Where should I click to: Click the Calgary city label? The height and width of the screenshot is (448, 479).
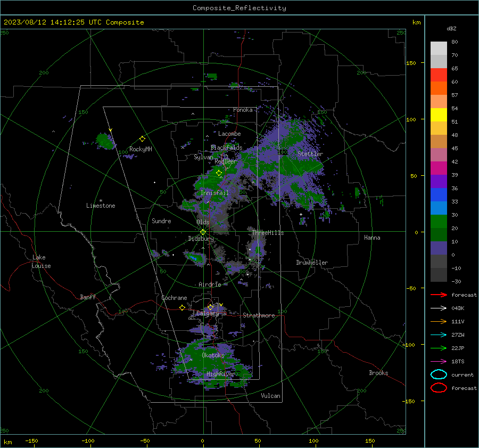[208, 313]
